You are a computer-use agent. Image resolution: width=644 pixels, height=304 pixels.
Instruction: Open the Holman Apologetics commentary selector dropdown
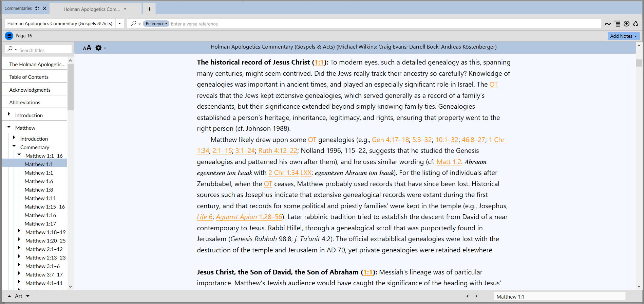coord(119,23)
